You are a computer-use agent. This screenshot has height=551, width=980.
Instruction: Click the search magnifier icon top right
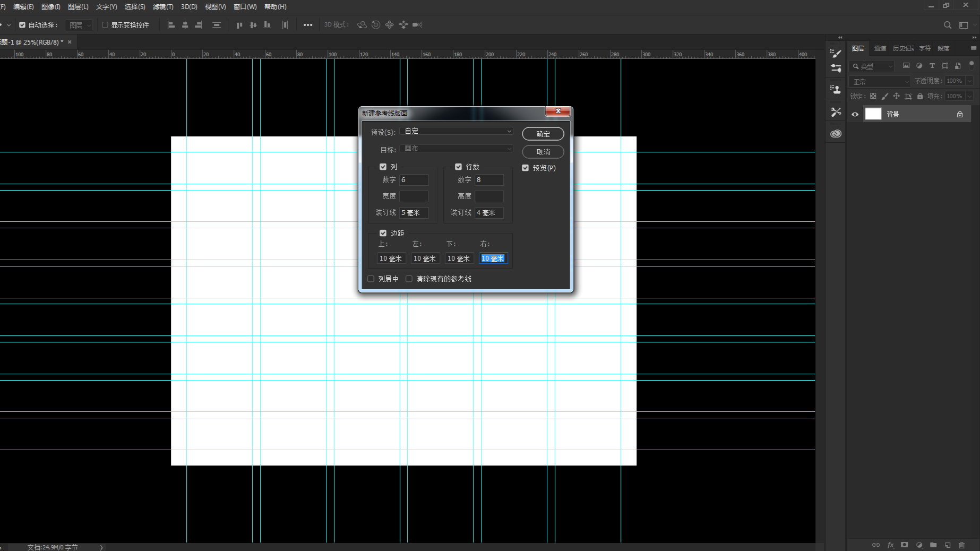pyautogui.click(x=948, y=25)
